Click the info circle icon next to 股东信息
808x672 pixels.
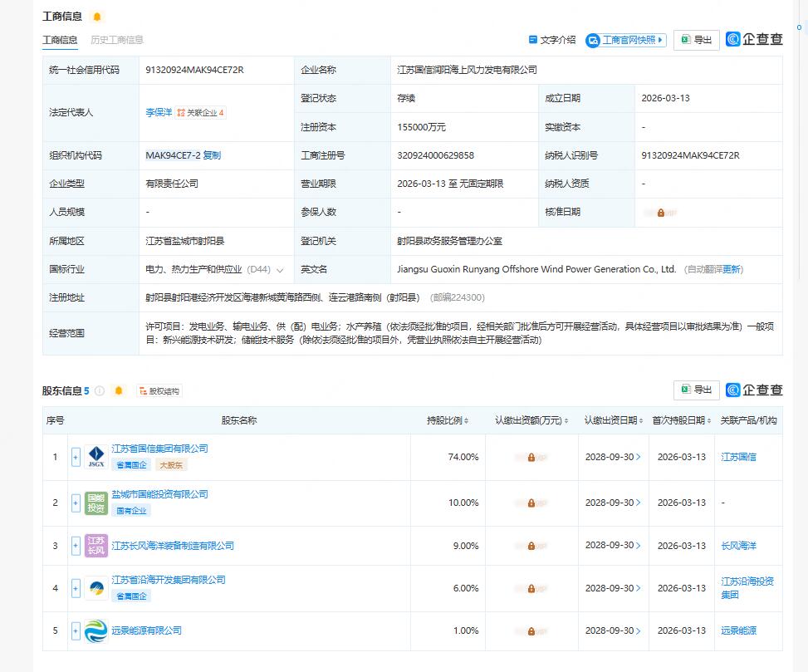100,390
